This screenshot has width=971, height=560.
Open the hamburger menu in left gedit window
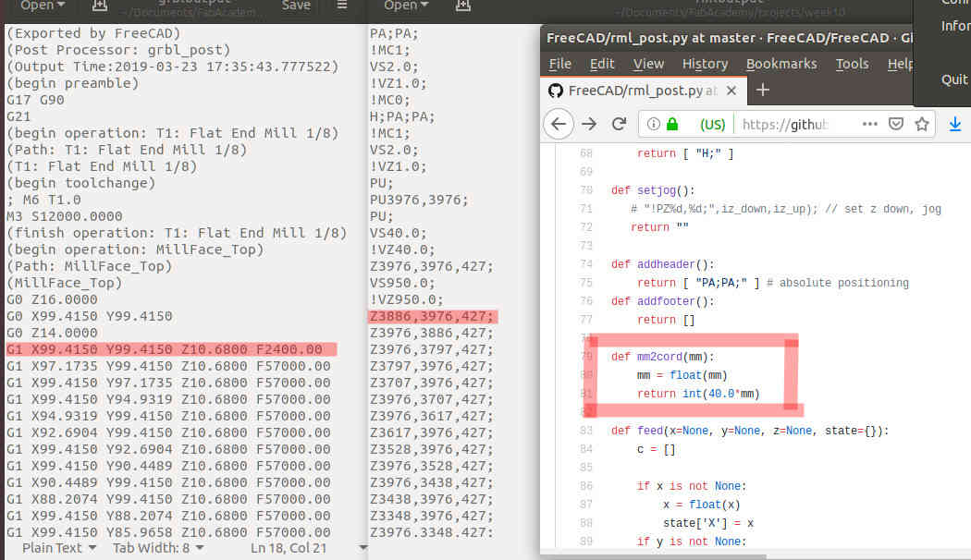point(342,6)
